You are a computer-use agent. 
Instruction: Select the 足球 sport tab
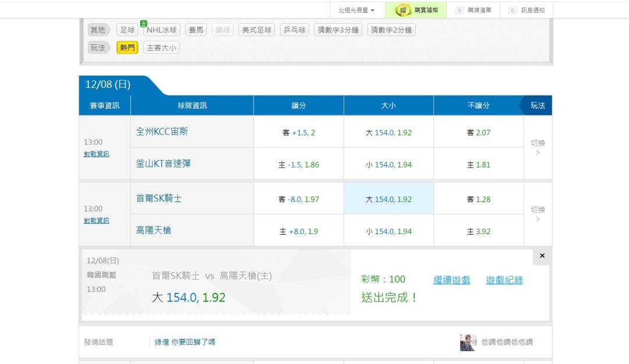click(128, 30)
